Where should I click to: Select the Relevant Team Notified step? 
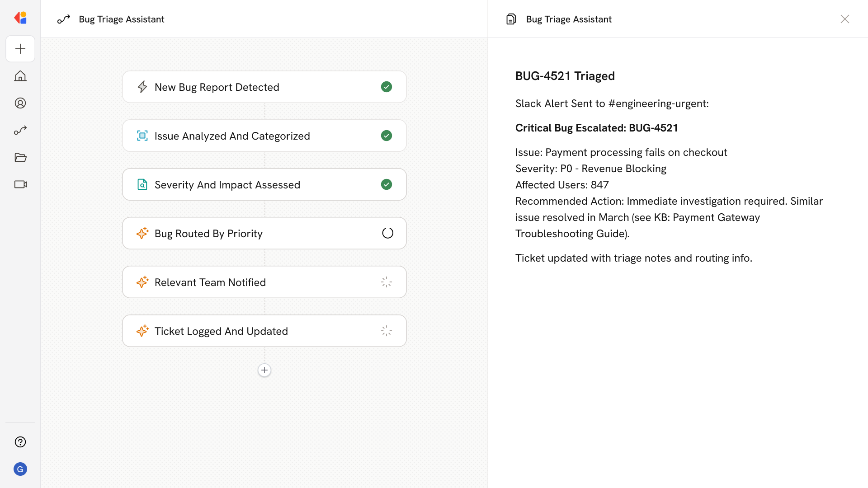click(x=264, y=282)
